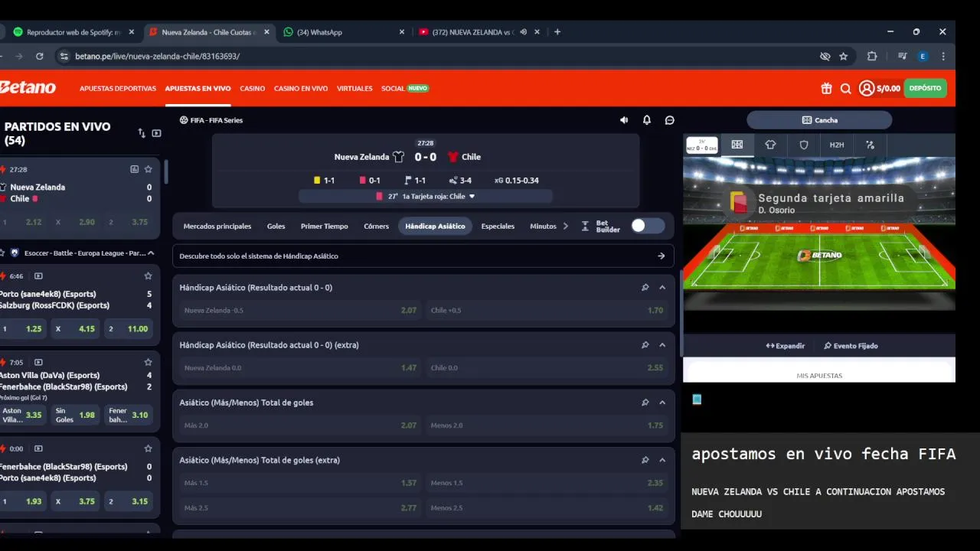Click the Evento Fijado button
This screenshot has width=980, height=551.
(x=851, y=346)
